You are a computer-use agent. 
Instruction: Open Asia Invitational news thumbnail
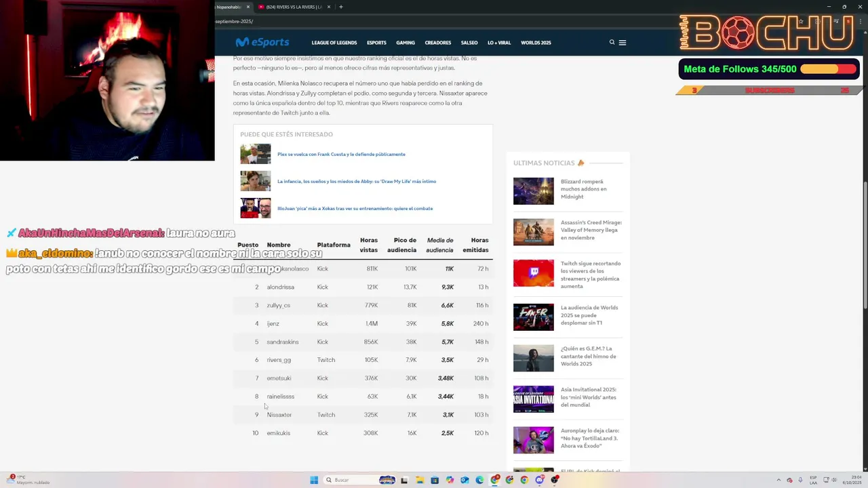pyautogui.click(x=533, y=399)
